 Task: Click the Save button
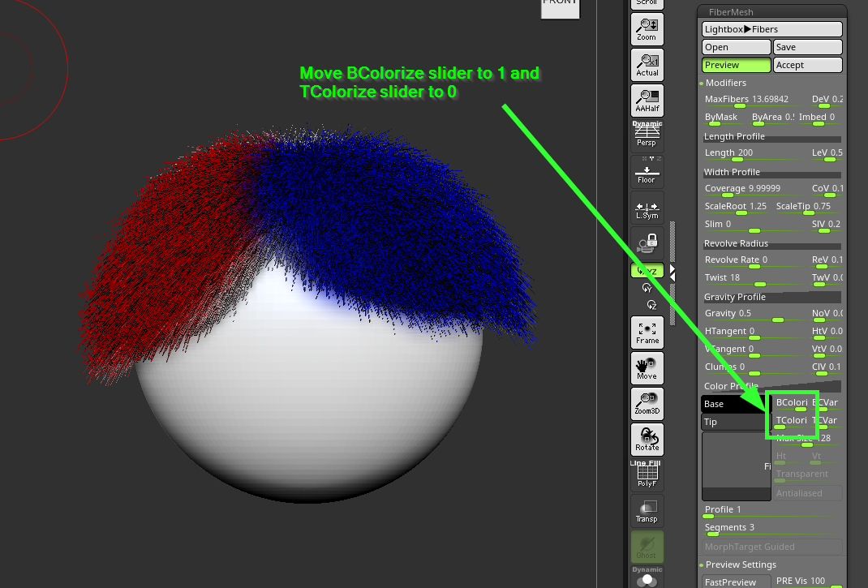[808, 47]
